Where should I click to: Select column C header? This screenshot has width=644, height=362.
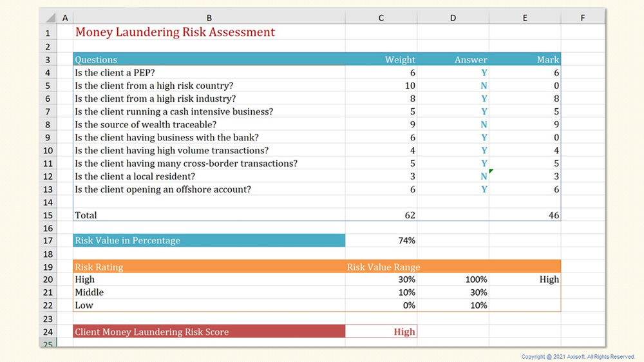381,18
